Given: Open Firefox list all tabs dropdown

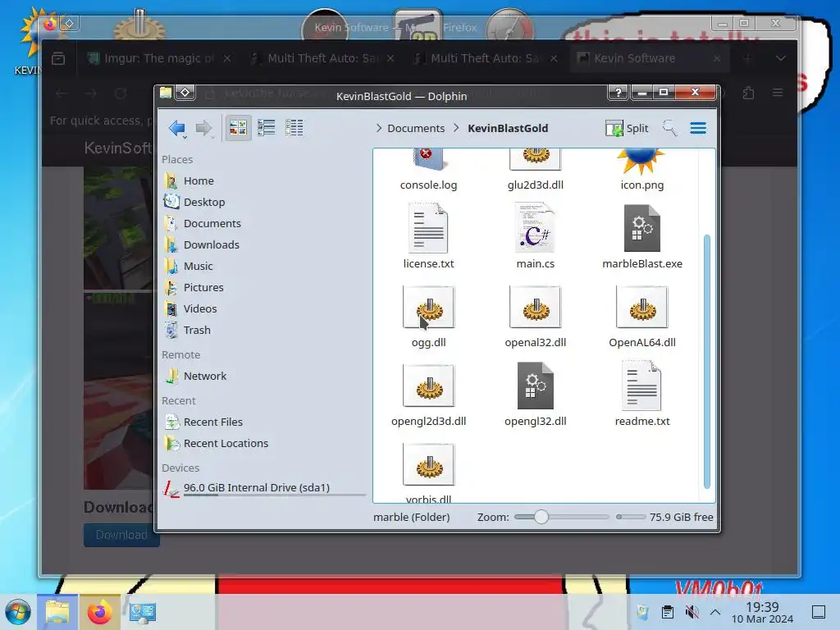Looking at the screenshot, I should tap(781, 58).
